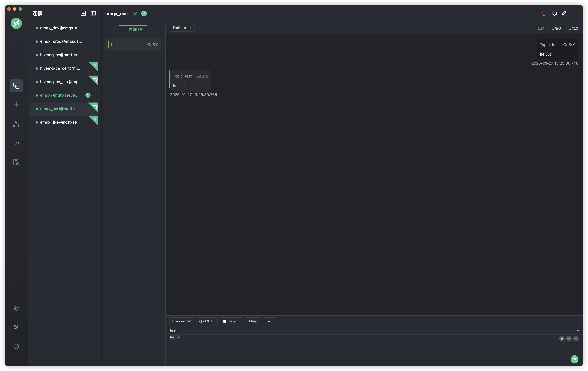Open the Meta button

coord(253,321)
